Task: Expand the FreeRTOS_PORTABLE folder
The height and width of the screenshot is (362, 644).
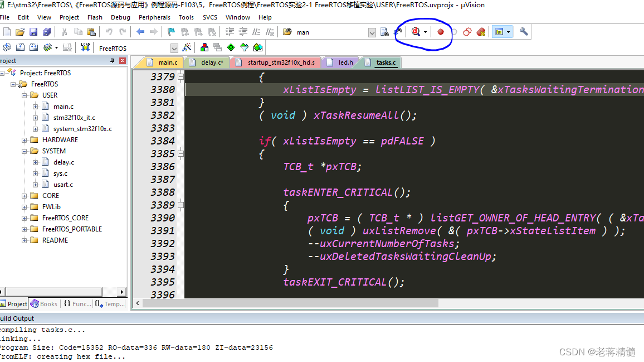Action: click(x=24, y=229)
